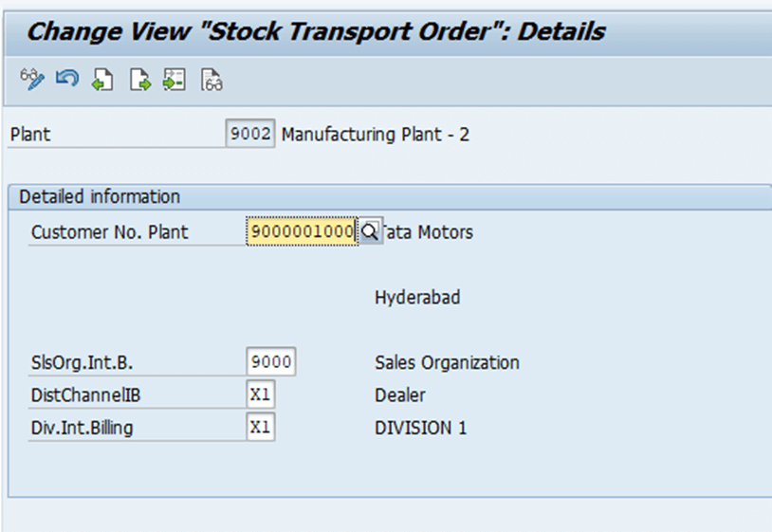Click the Customer No. Plant field 9000001000
Viewport: 772px width, 532px height.
pyautogui.click(x=302, y=230)
